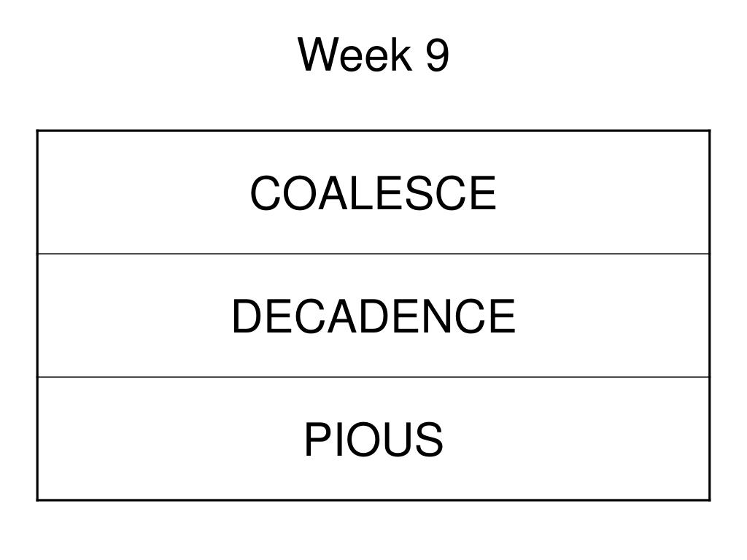Click the top border of the table
Screen dimensions: 747x560
click(373, 131)
